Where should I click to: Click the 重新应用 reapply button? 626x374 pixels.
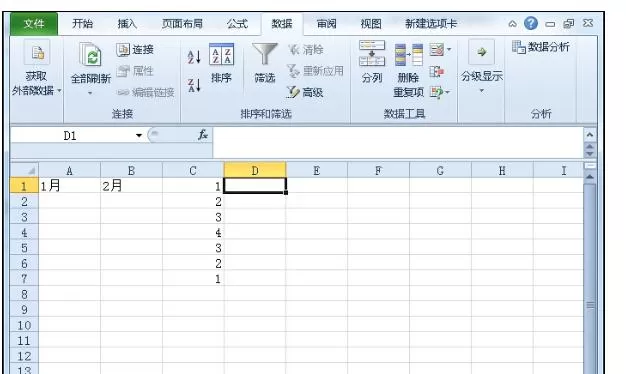click(x=315, y=71)
